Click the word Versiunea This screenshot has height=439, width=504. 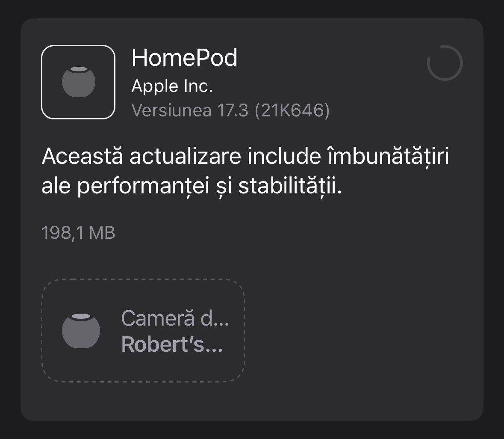171,110
